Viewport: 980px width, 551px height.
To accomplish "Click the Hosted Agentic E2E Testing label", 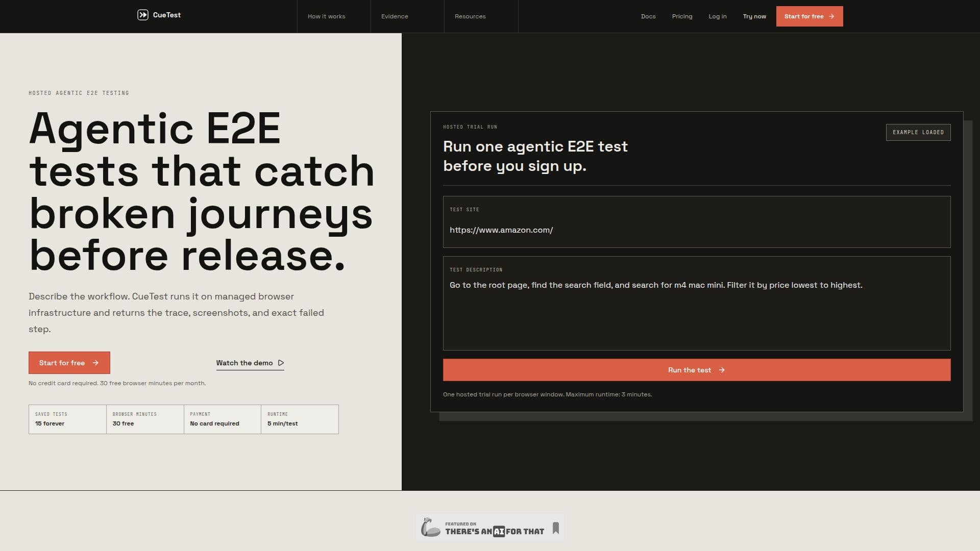I will click(79, 93).
